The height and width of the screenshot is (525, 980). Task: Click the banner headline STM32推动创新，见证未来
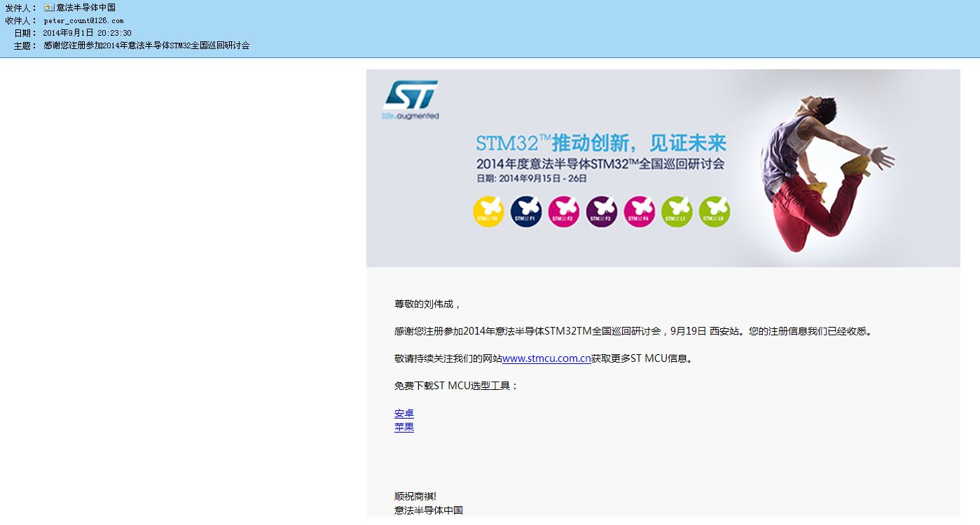pos(601,143)
